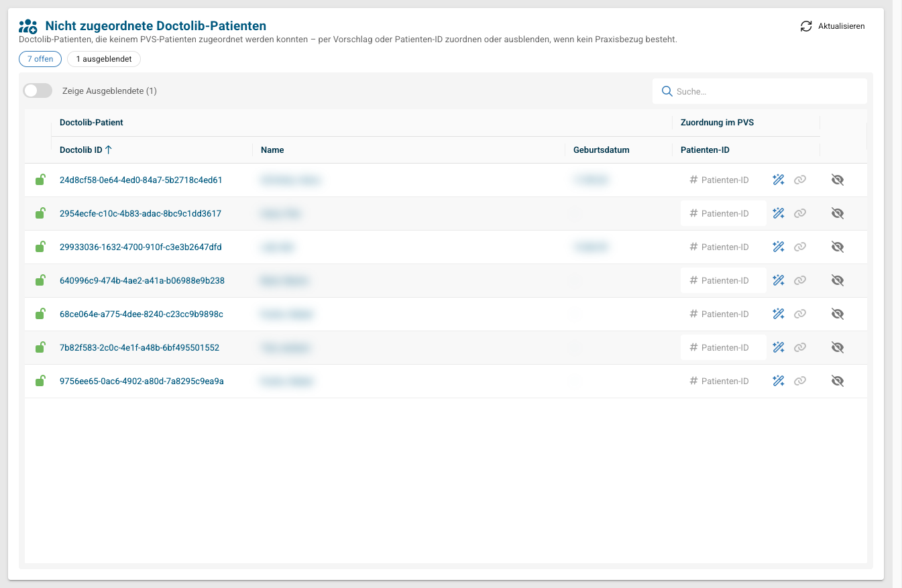902x588 pixels.
Task: Open Doctolib ID 2954ecfe-c10c-4b83-adac-8bc9c1dd3617
Action: pos(140,213)
